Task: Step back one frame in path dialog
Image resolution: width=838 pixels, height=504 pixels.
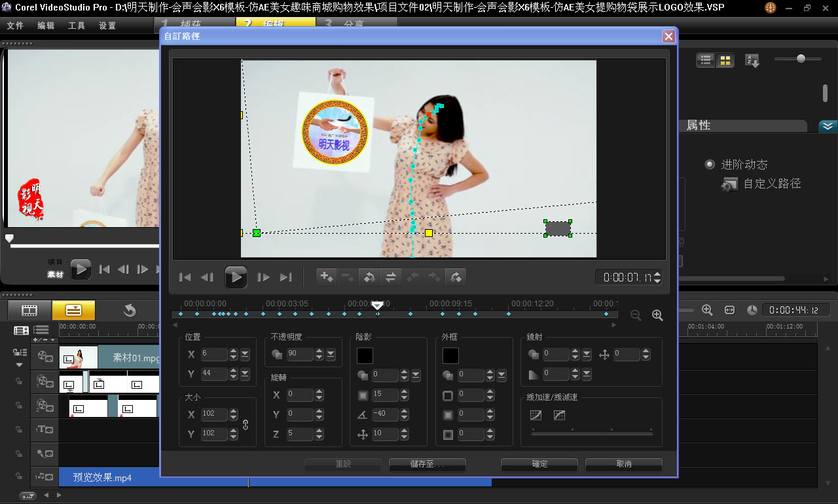Action: pos(207,277)
